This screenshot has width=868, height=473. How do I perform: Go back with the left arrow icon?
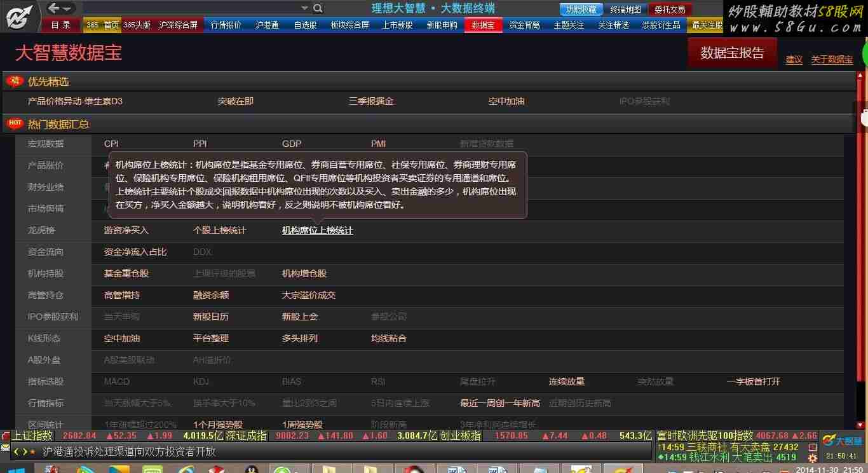coord(54,8)
